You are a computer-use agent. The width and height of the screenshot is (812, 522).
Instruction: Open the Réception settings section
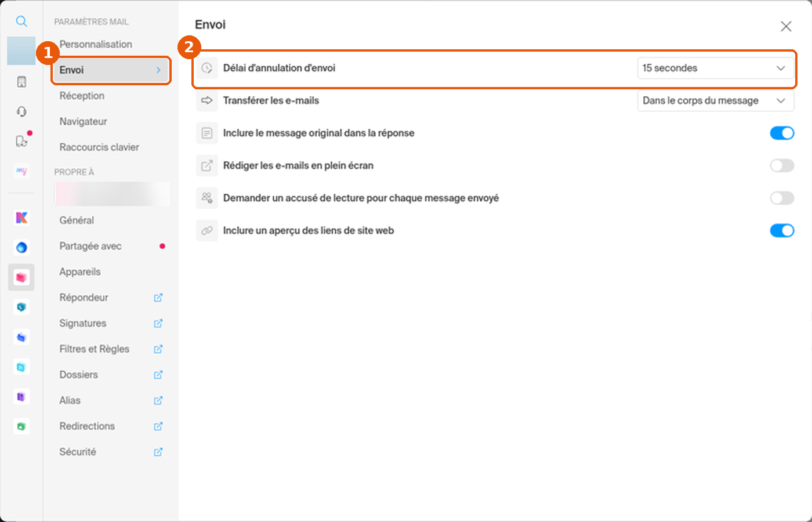(x=82, y=96)
